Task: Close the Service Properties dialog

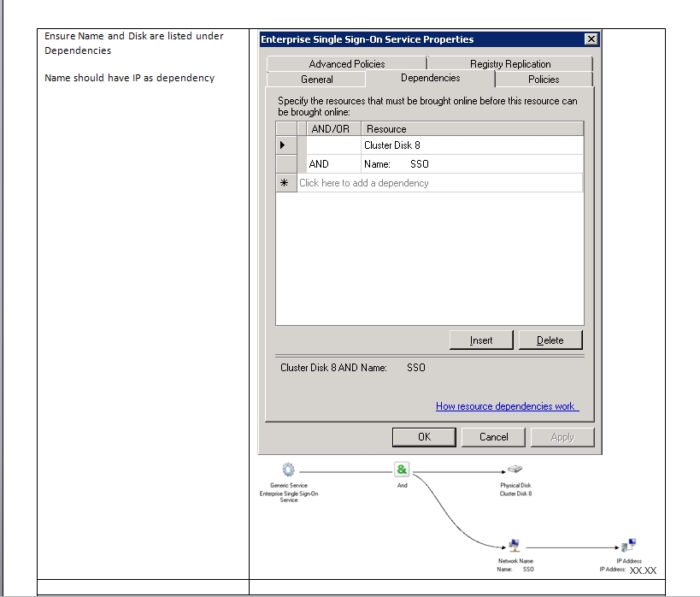Action: (x=591, y=39)
